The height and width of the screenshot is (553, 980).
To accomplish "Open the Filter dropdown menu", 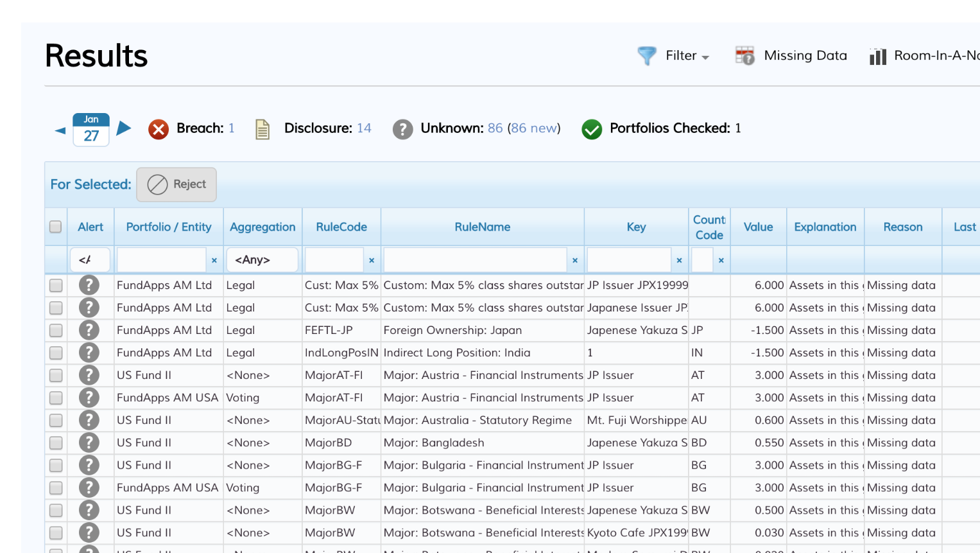I will coord(687,56).
